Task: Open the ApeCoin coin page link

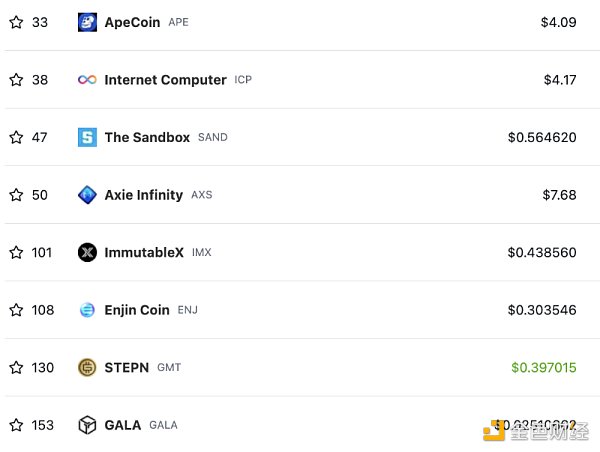Action: click(132, 22)
